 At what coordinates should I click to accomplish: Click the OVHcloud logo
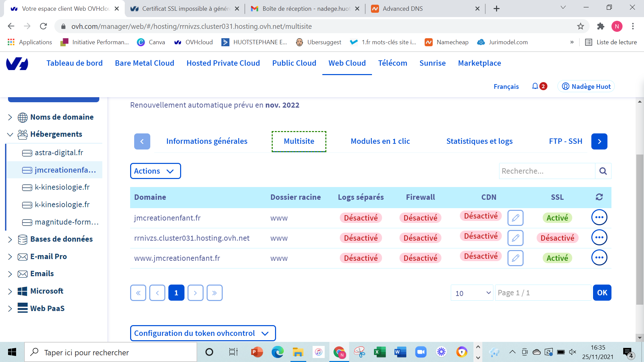[x=17, y=63]
